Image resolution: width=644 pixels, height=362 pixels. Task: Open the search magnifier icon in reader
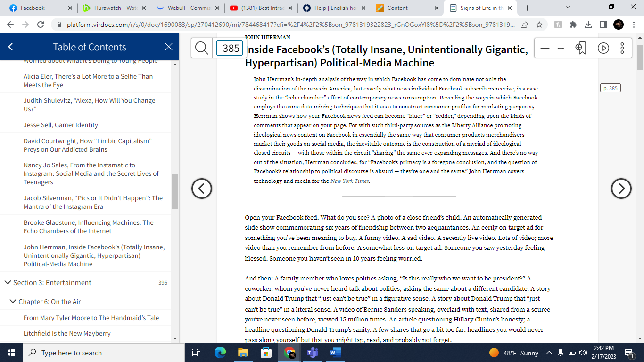point(202,48)
